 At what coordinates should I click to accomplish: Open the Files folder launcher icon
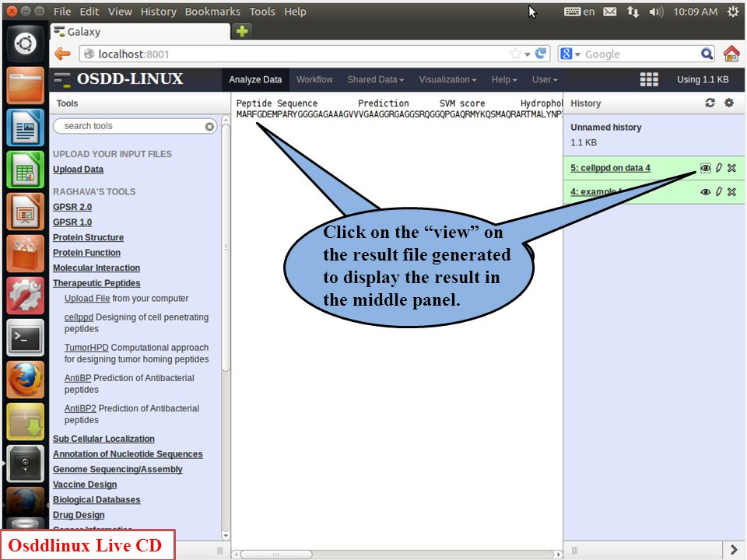pyautogui.click(x=25, y=86)
